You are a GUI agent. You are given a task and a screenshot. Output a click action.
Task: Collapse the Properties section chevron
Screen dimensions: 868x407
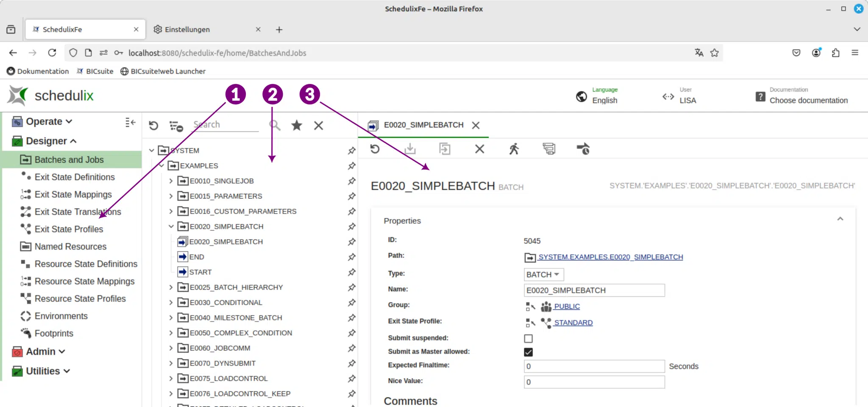[840, 219]
